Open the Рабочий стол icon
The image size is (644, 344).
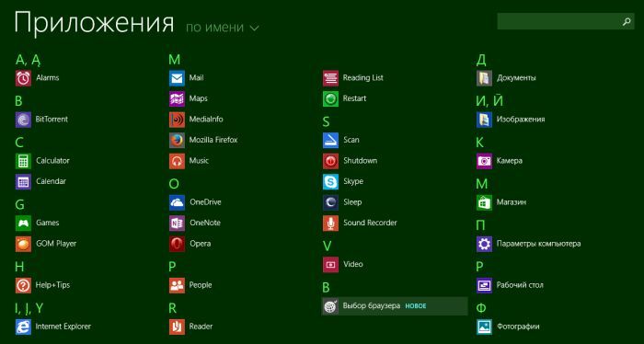pyautogui.click(x=484, y=285)
